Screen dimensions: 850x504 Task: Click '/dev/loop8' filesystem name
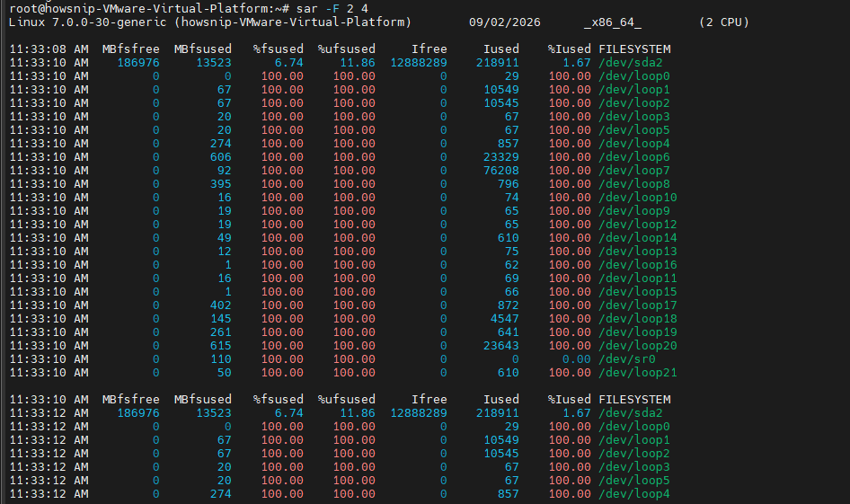click(x=634, y=184)
